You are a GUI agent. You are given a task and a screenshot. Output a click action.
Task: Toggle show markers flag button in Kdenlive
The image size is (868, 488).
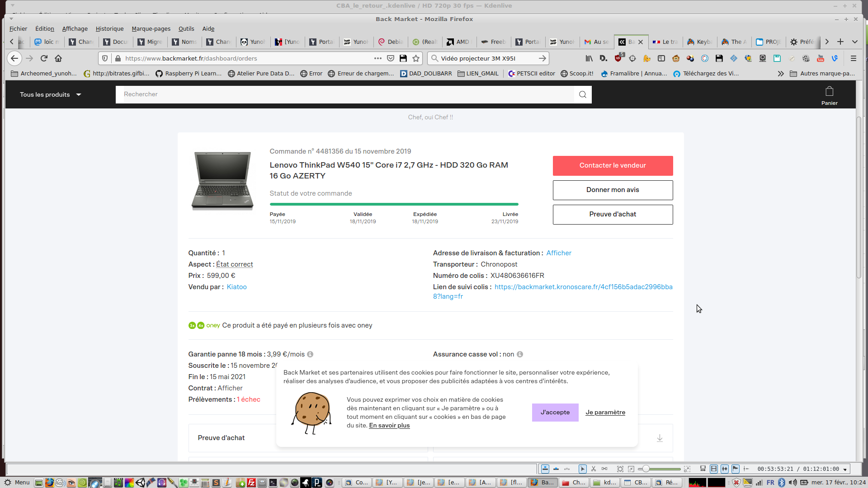(x=736, y=469)
